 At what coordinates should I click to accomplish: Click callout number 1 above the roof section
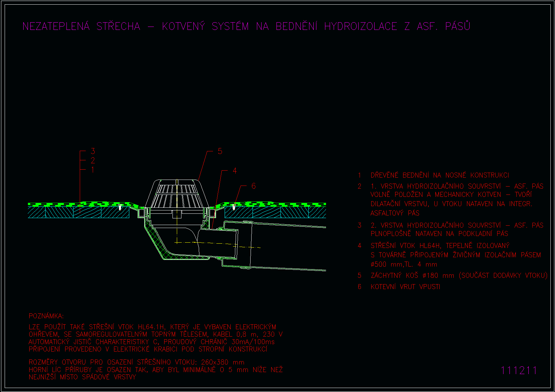coord(93,170)
